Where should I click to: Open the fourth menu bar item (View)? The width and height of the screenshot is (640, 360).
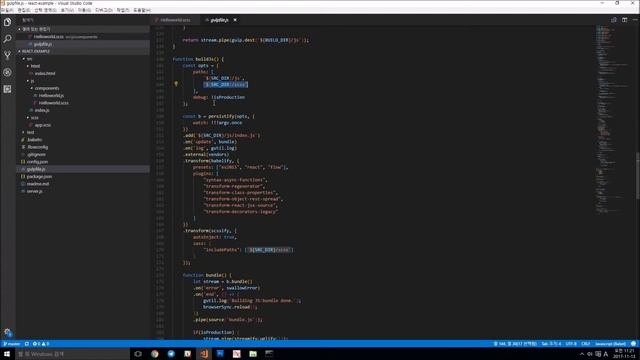point(67,10)
